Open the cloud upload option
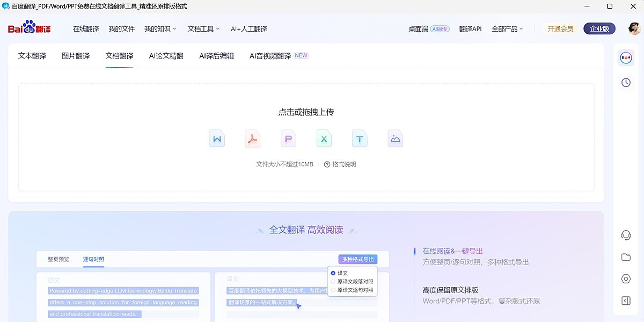This screenshot has width=644, height=322. click(395, 138)
